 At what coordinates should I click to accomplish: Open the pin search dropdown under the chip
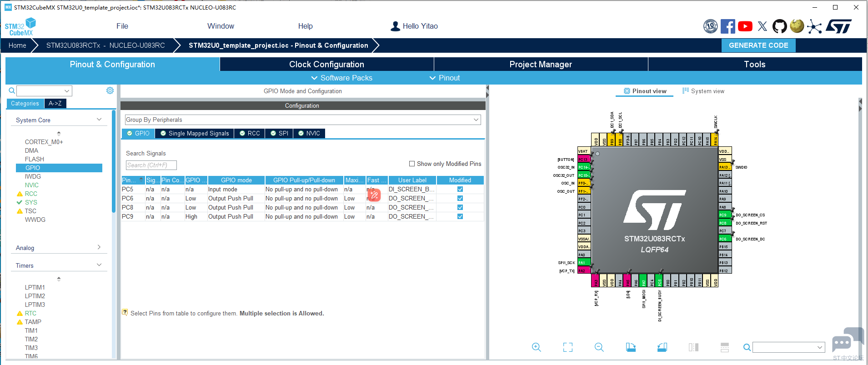820,347
